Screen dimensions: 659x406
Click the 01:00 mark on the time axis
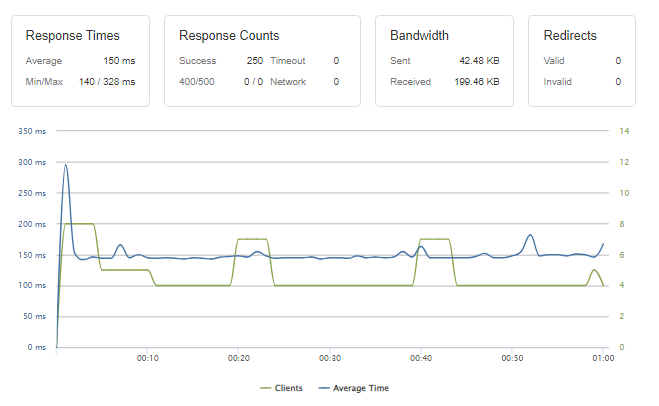[603, 357]
